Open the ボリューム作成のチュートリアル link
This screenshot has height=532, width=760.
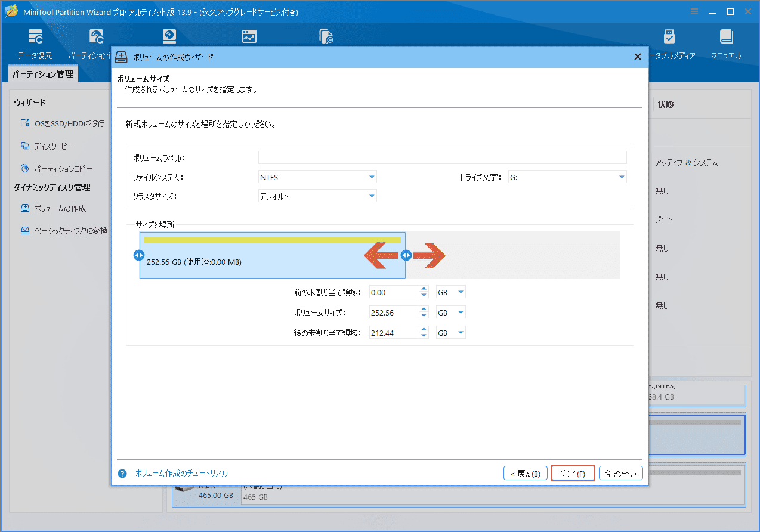(181, 474)
